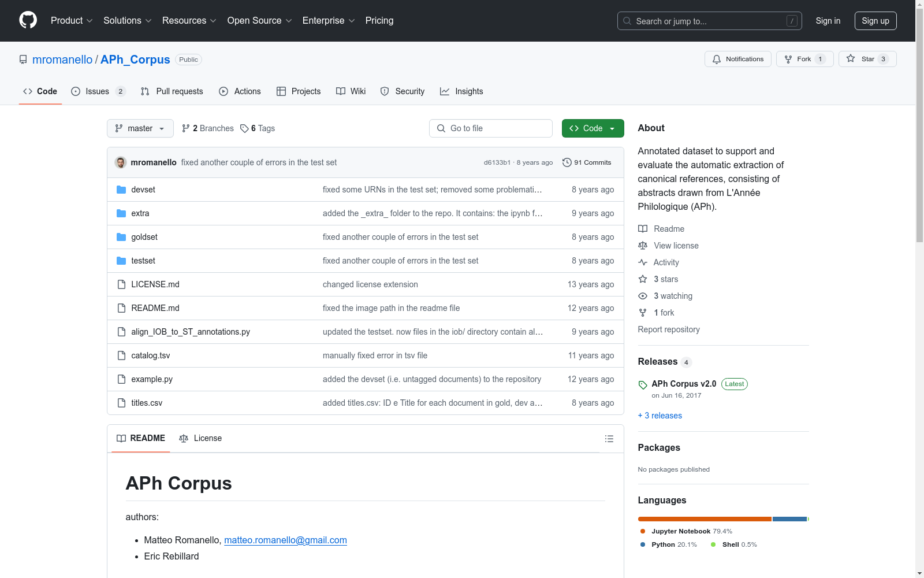Open the Jupyter Notebook 79.4% language link
The width and height of the screenshot is (924, 578).
(686, 531)
